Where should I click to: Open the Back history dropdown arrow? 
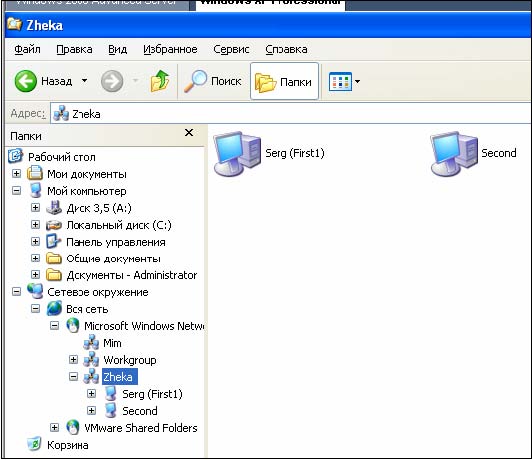click(84, 81)
